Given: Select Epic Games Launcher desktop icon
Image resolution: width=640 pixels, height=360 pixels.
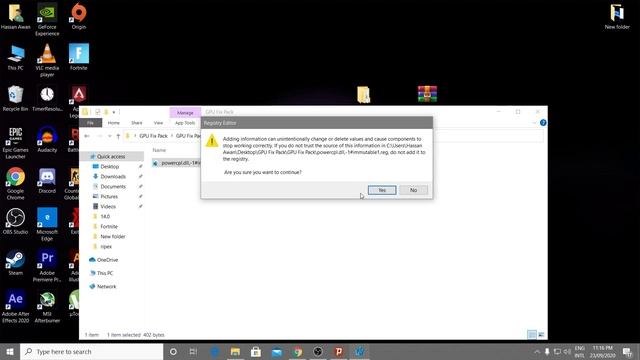Looking at the screenshot, I should click(x=16, y=143).
